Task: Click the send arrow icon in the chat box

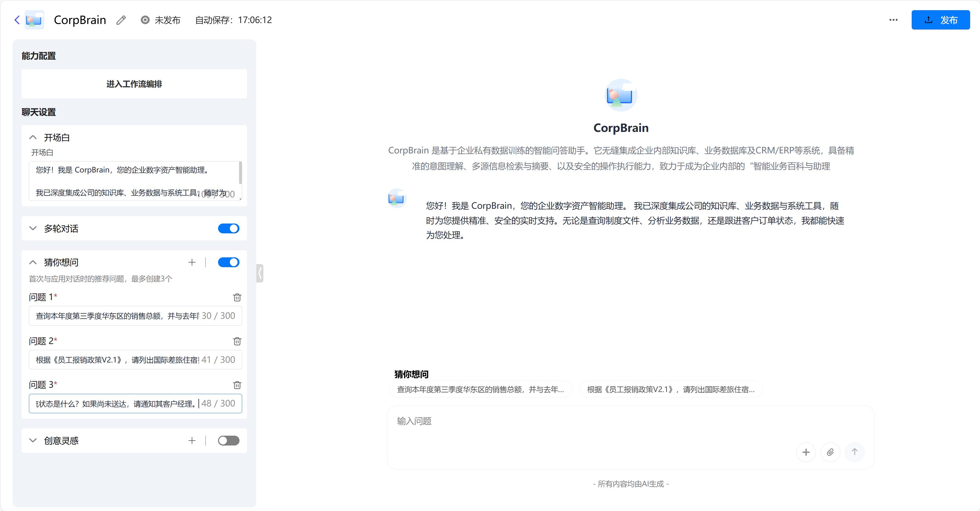Action: (854, 452)
